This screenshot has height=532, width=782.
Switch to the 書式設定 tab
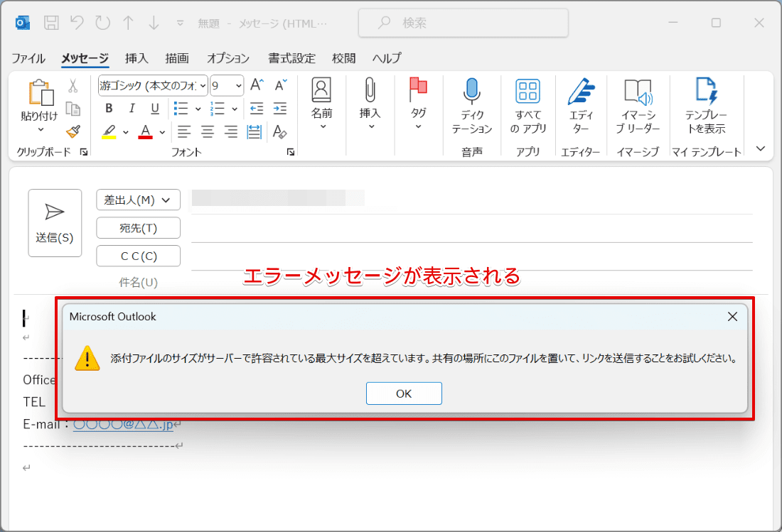pyautogui.click(x=291, y=58)
